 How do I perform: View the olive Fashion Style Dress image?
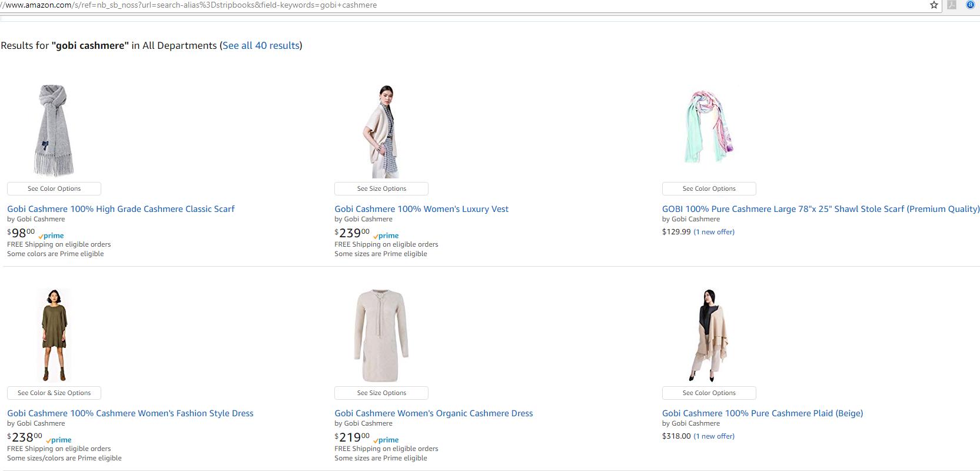pos(54,335)
